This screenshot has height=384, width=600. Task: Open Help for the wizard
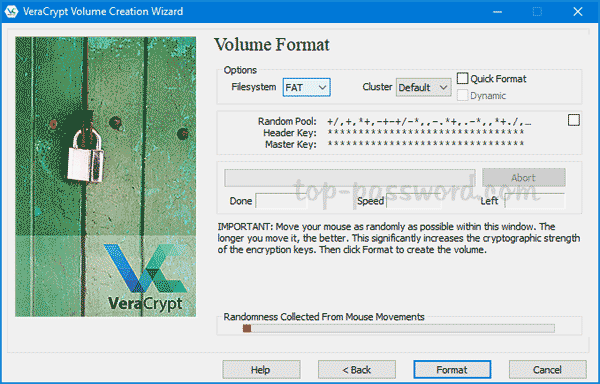(x=261, y=369)
